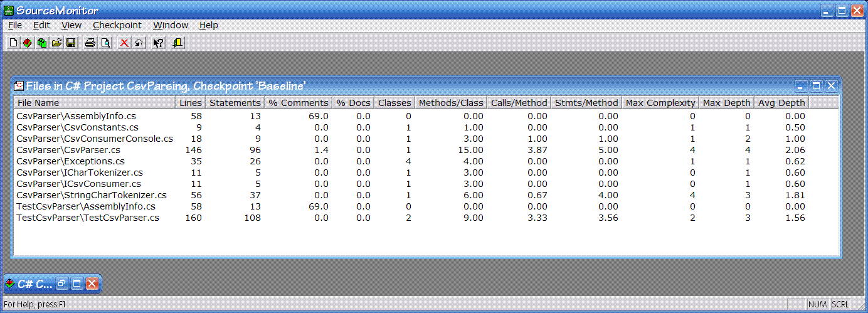Sort by the Avg Depth column header
The image size is (868, 313).
click(x=781, y=103)
